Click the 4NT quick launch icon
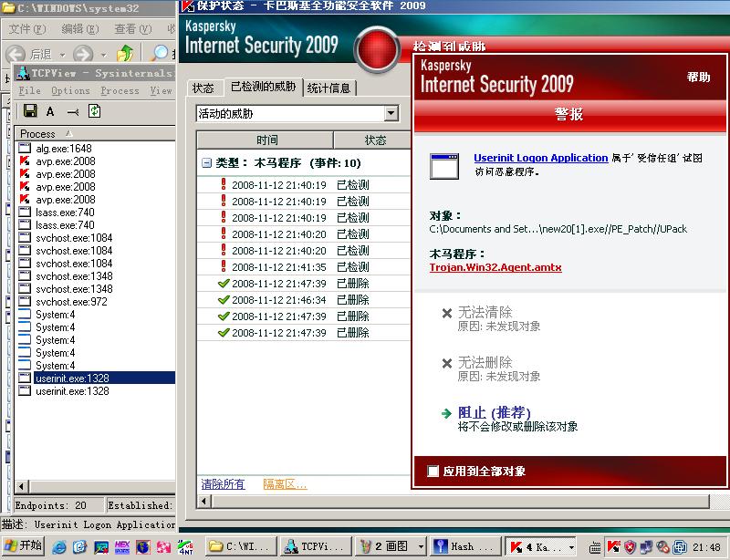Screen dimensions: 730x560 pos(185,546)
